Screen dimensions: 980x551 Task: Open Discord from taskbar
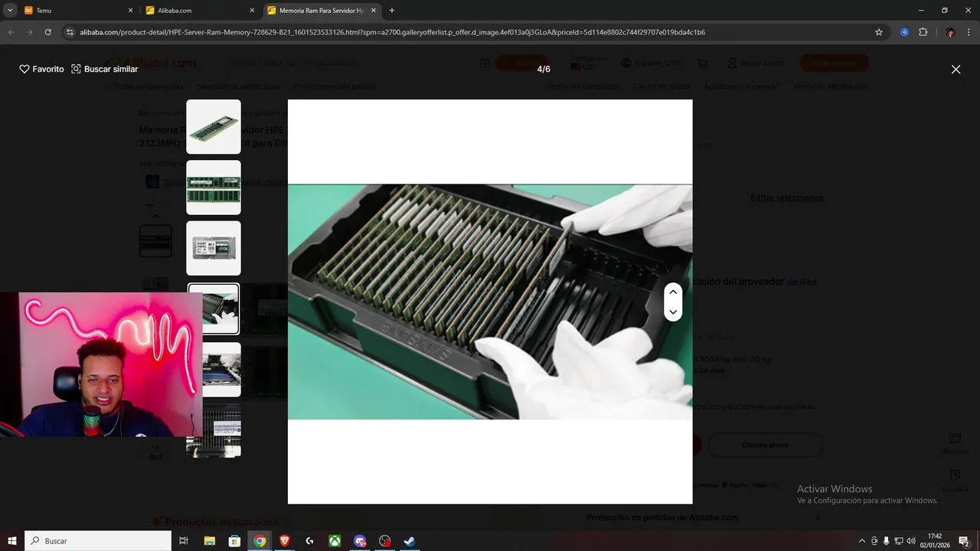(x=360, y=541)
